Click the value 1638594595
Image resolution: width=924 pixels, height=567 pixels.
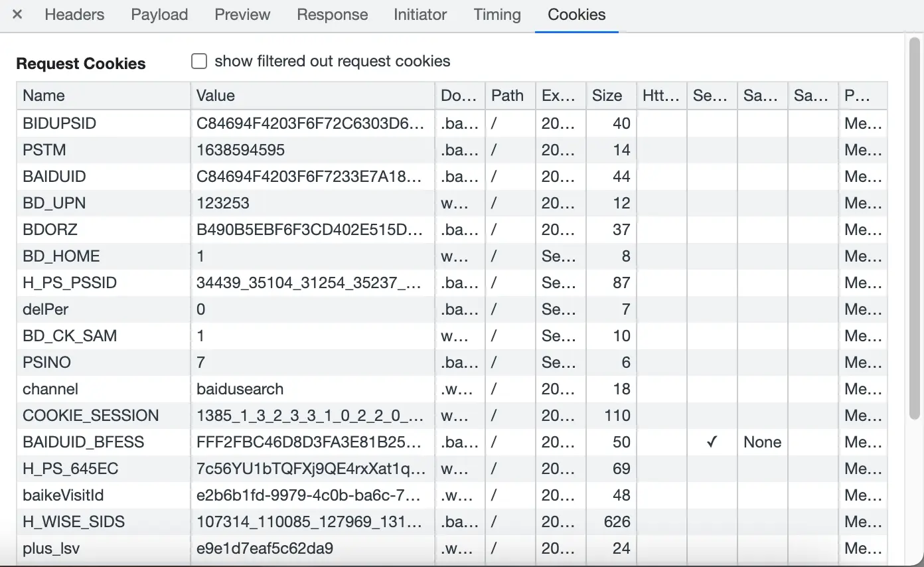point(240,150)
